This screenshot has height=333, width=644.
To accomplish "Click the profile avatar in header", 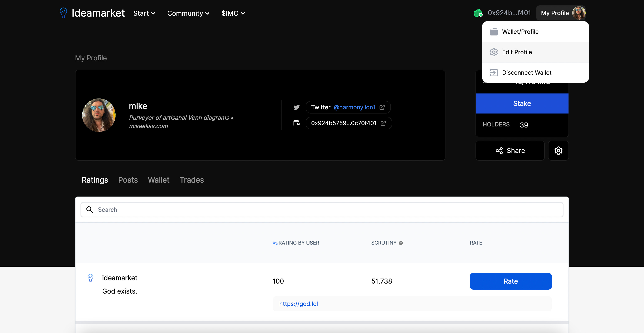I will (579, 13).
